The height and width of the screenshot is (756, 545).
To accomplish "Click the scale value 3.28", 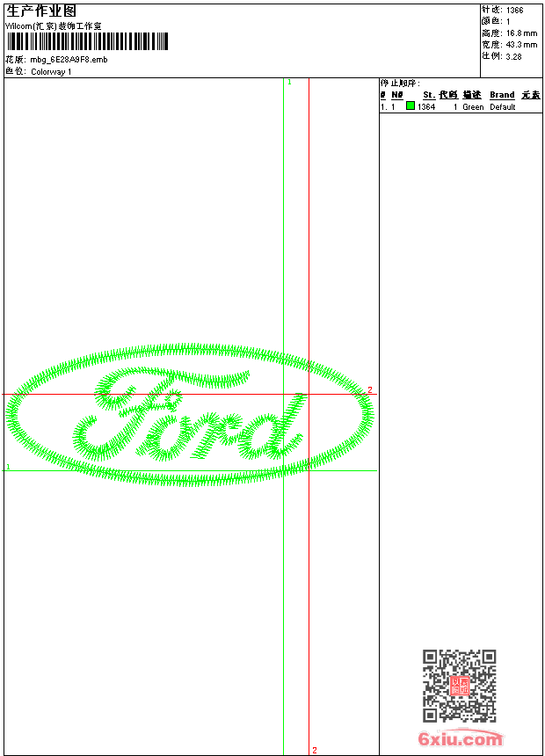I will coord(513,56).
